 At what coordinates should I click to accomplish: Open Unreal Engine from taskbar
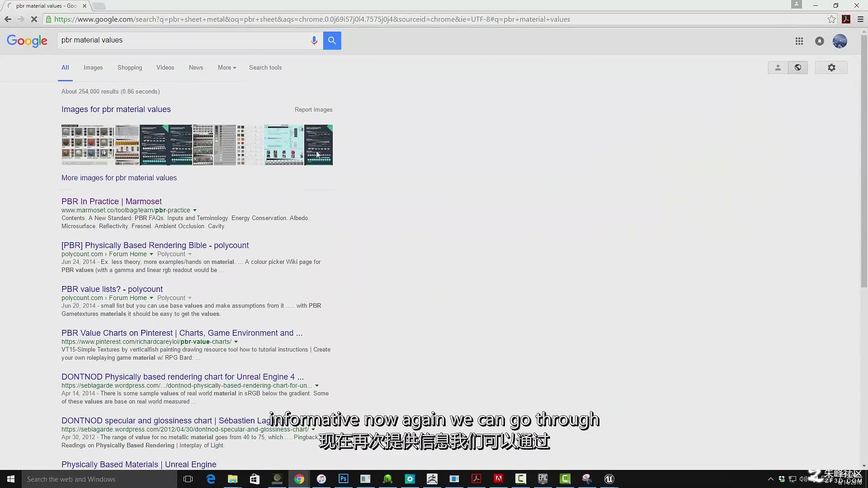609,479
